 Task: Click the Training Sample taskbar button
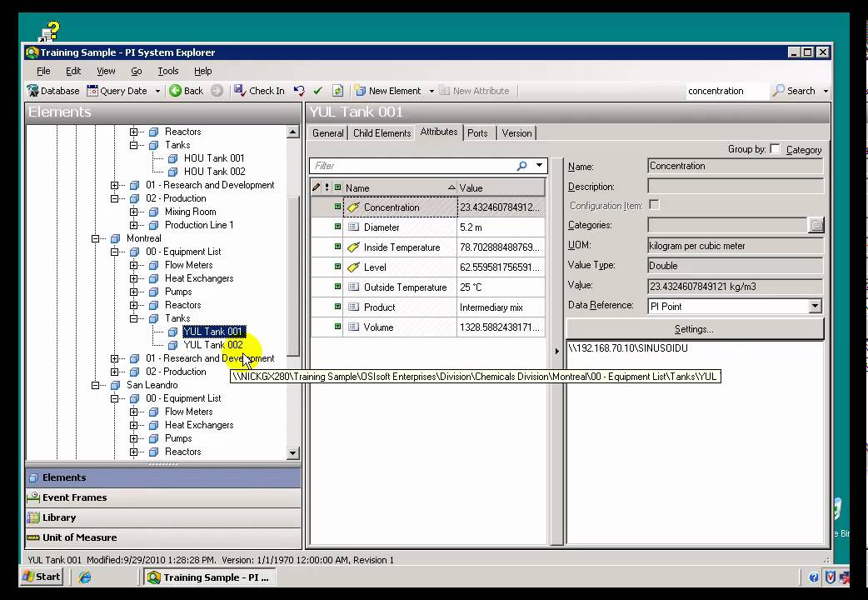[x=210, y=577]
